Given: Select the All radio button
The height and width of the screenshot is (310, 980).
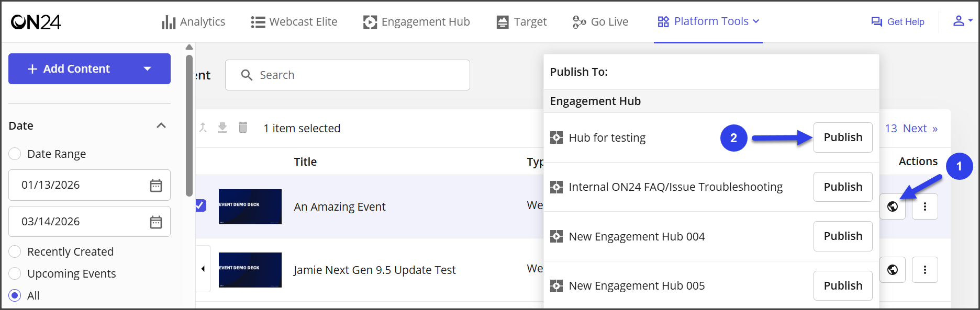Looking at the screenshot, I should 15,295.
